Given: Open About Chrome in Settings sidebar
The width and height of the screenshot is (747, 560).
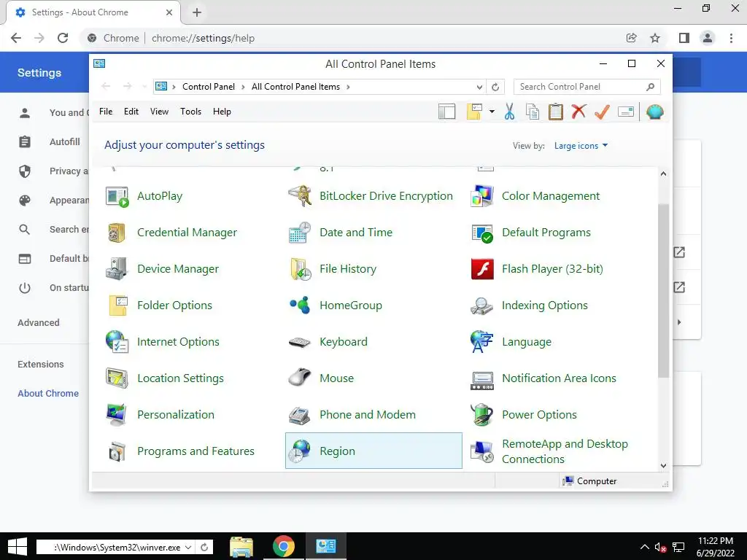Looking at the screenshot, I should pyautogui.click(x=48, y=394).
